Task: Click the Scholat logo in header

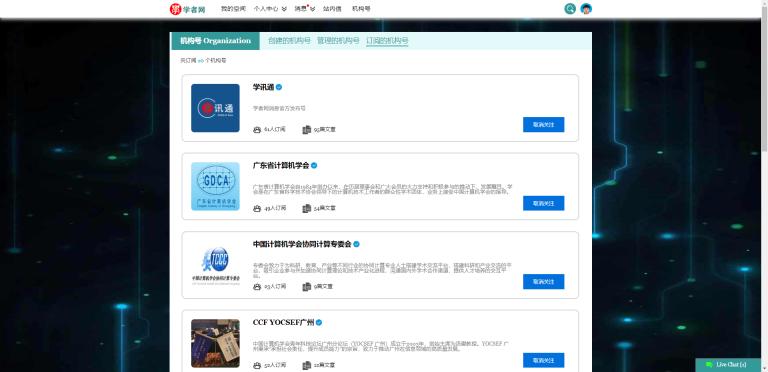Action: click(188, 9)
